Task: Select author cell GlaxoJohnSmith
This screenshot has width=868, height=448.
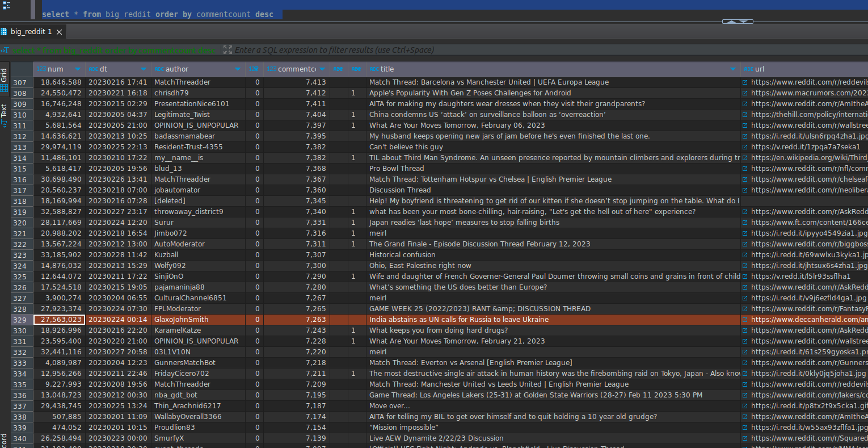Action: click(198, 320)
